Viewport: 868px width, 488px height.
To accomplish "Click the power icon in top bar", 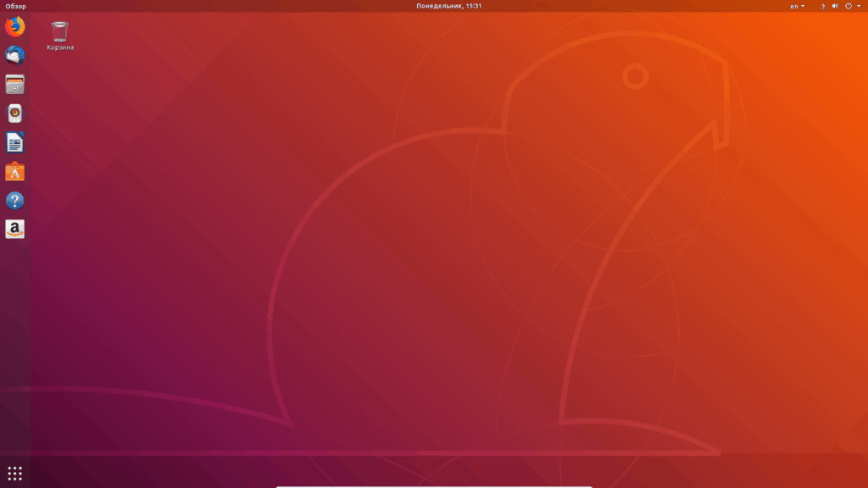I will (x=848, y=6).
